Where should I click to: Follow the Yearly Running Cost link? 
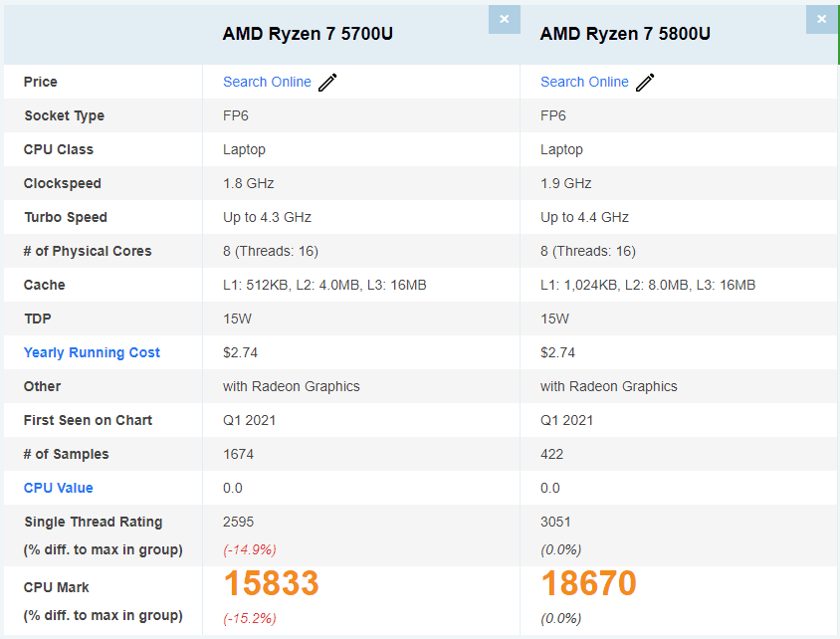pos(92,352)
